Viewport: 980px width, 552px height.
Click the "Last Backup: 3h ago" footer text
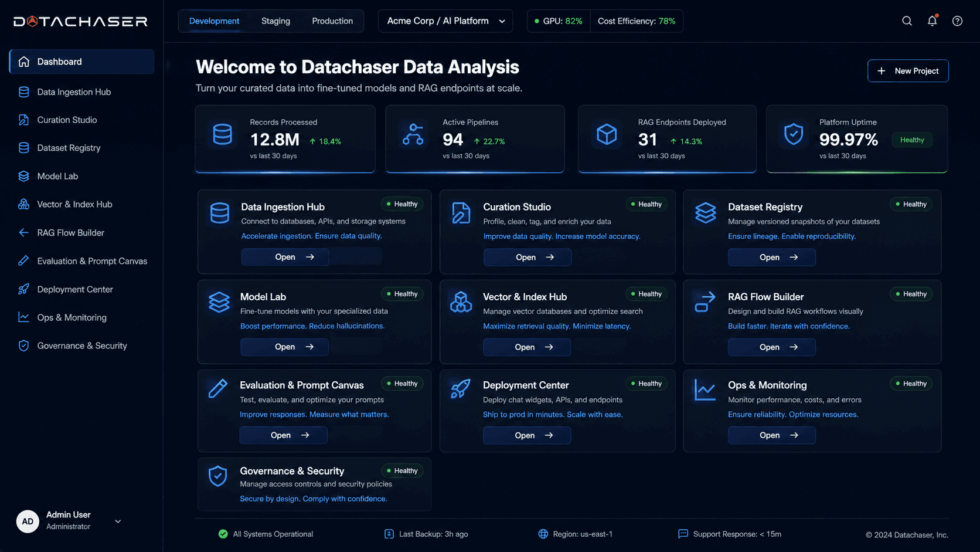(x=434, y=534)
